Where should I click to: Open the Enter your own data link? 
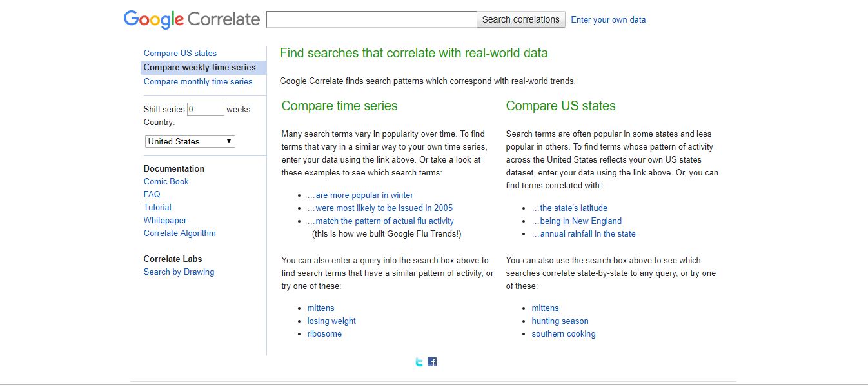click(x=608, y=19)
